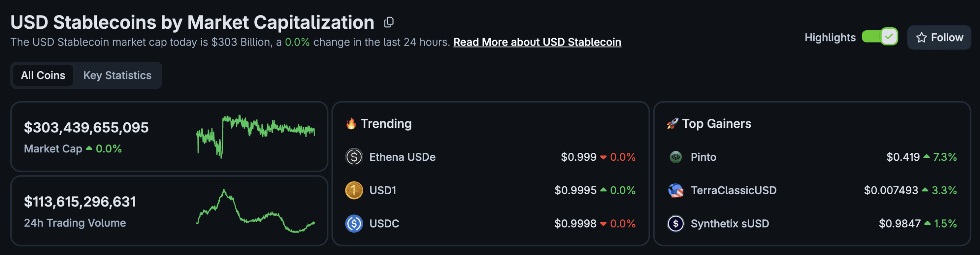980x255 pixels.
Task: Click the Pinto coin icon
Action: [x=676, y=157]
